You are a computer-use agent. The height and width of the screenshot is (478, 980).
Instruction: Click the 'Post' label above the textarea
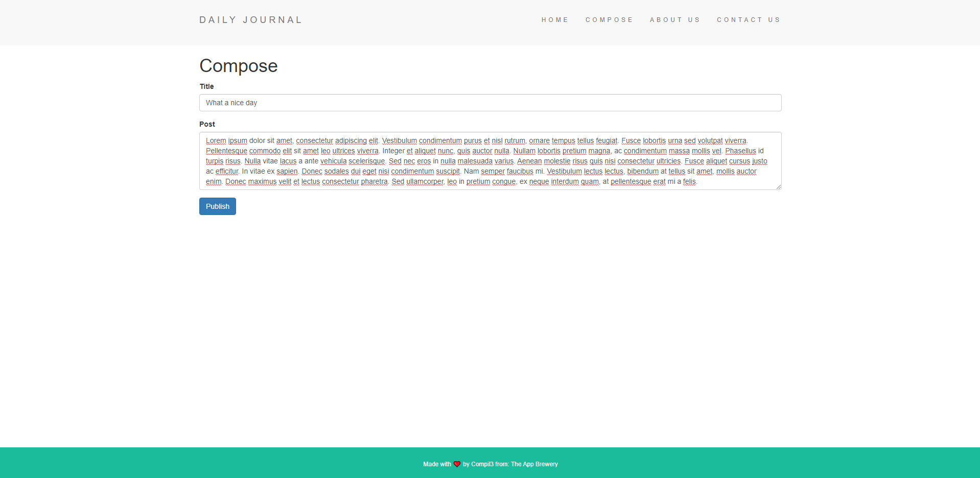point(207,124)
